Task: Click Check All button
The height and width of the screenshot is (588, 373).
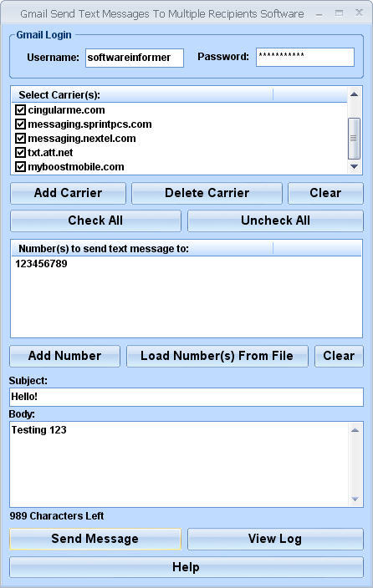Action: point(95,220)
